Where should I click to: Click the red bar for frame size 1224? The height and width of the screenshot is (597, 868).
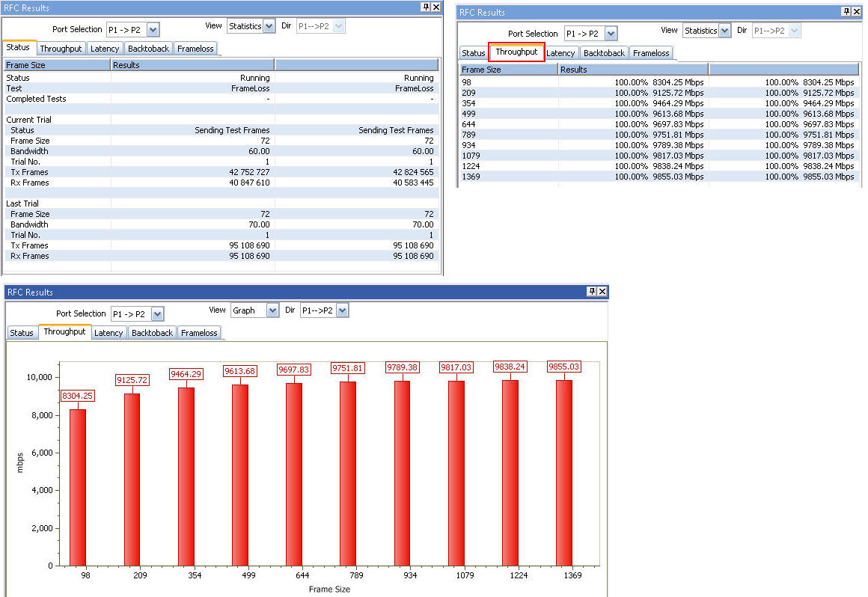pyautogui.click(x=510, y=473)
